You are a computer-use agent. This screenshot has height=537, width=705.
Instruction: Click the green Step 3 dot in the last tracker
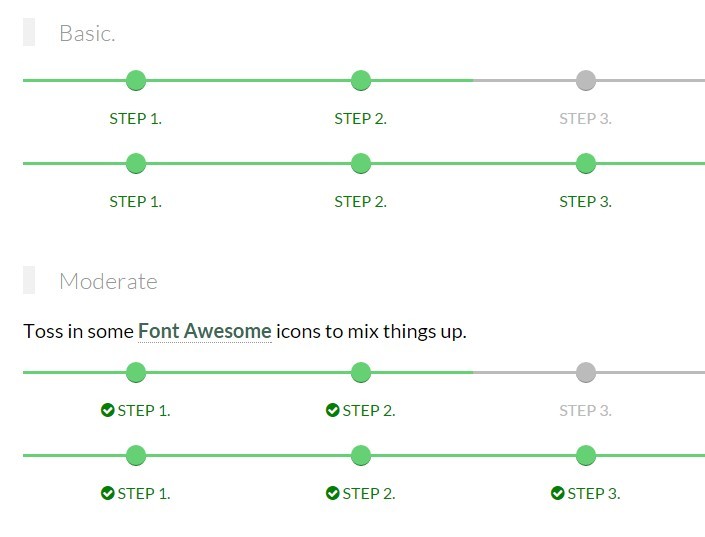[586, 456]
